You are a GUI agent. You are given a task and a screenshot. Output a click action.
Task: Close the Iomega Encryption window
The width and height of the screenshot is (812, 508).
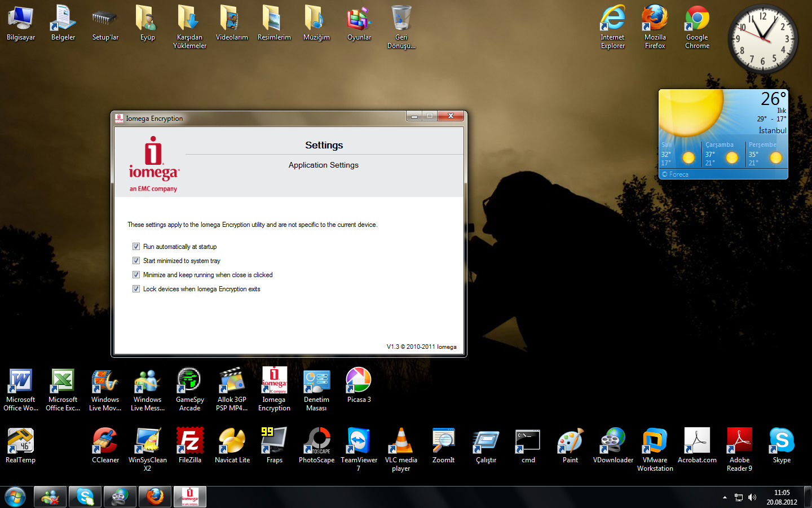451,116
